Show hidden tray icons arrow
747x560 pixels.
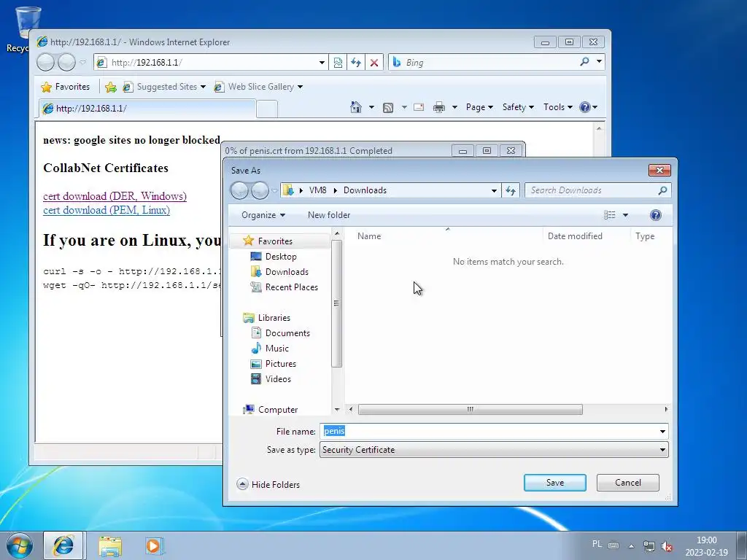coord(631,546)
